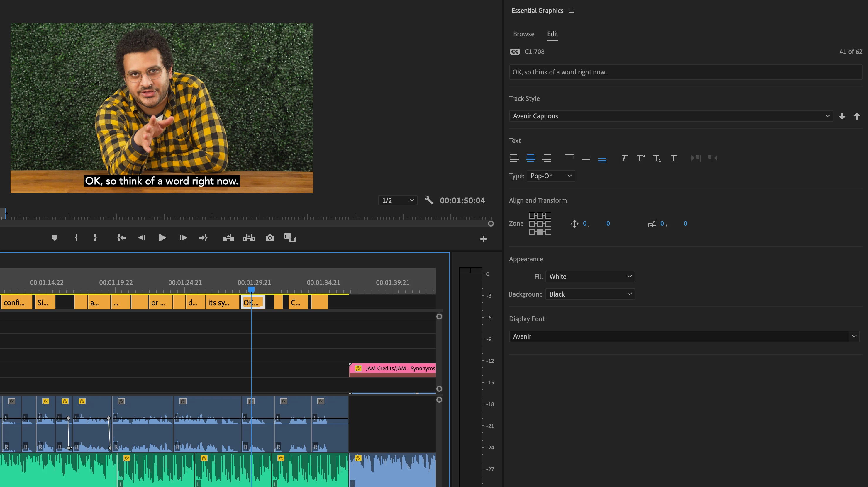Click the Lift edit icon
The image size is (868, 487).
point(228,238)
